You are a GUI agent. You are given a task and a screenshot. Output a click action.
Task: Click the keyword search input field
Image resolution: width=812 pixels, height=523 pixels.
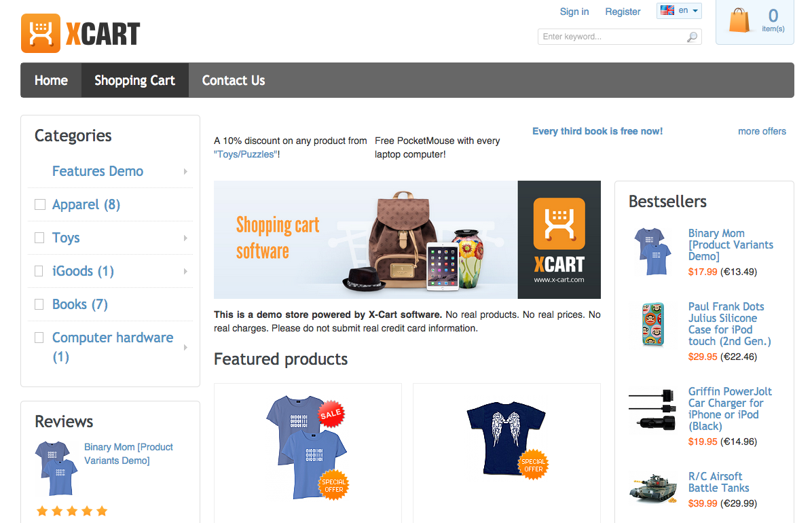point(611,37)
